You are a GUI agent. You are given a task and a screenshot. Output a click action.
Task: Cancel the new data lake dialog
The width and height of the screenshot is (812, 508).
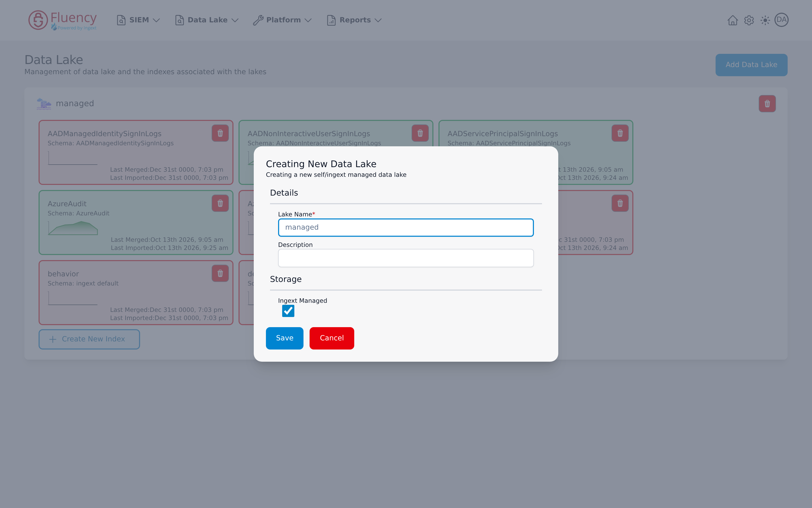[x=331, y=338]
